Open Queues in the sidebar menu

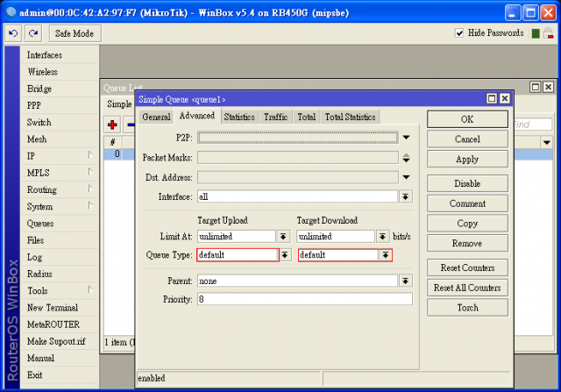point(40,224)
